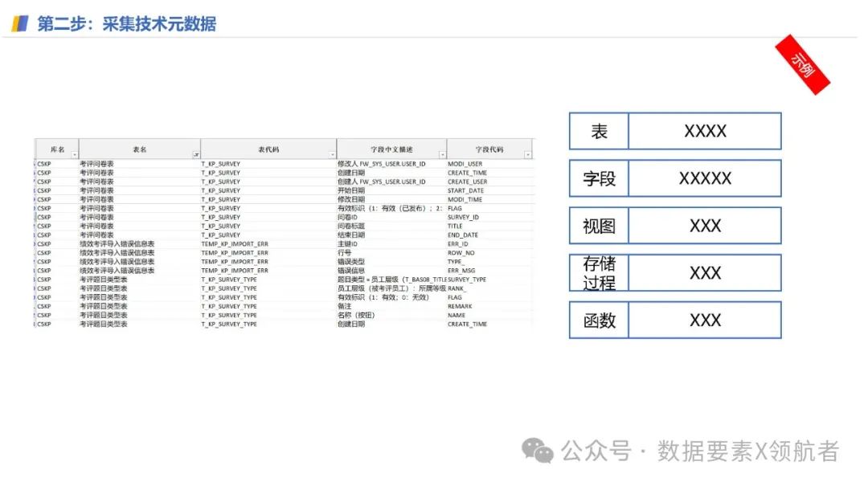Click the XXX value beside 存储过程

click(x=705, y=273)
